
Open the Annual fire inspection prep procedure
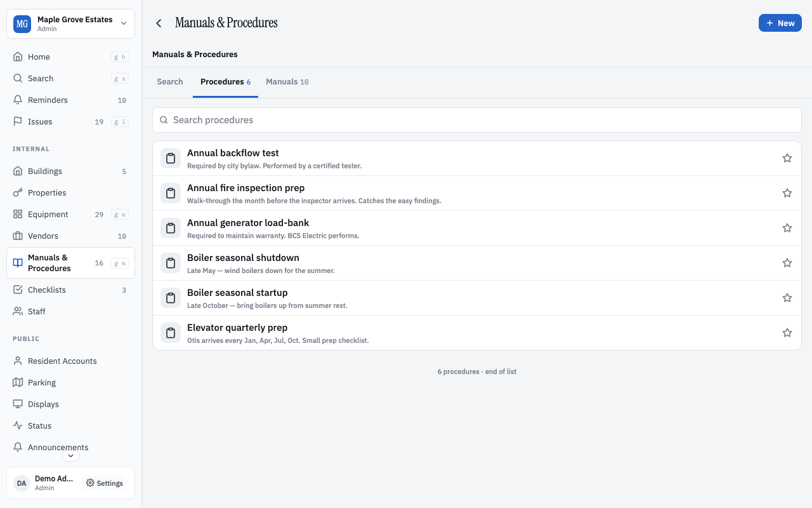pyautogui.click(x=477, y=193)
